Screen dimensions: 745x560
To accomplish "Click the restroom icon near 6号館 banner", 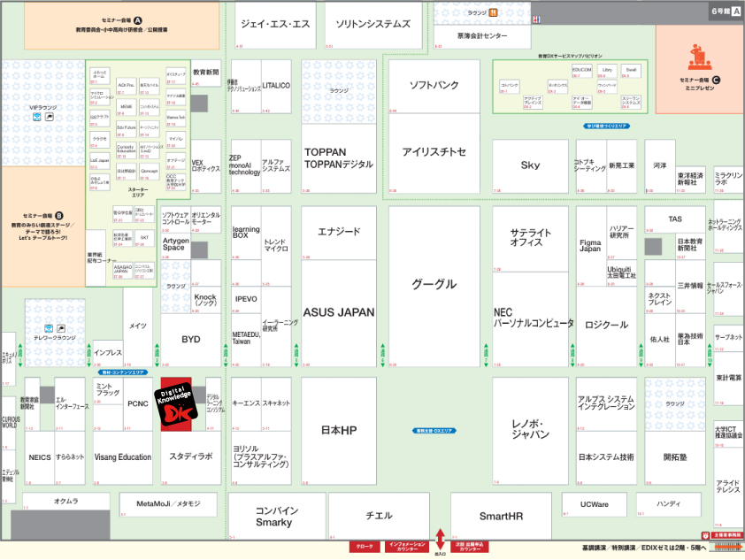I will coord(536,19).
